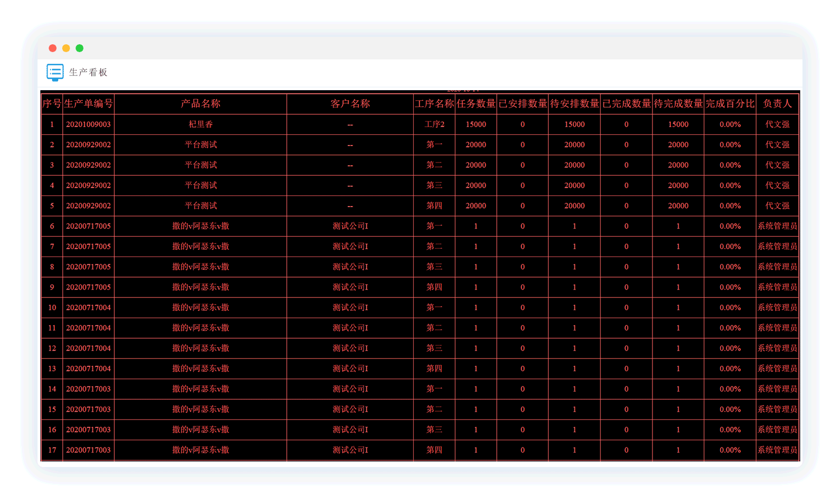Click the 生产单编号 column header
Screen dimensions: 840x504
[88, 104]
